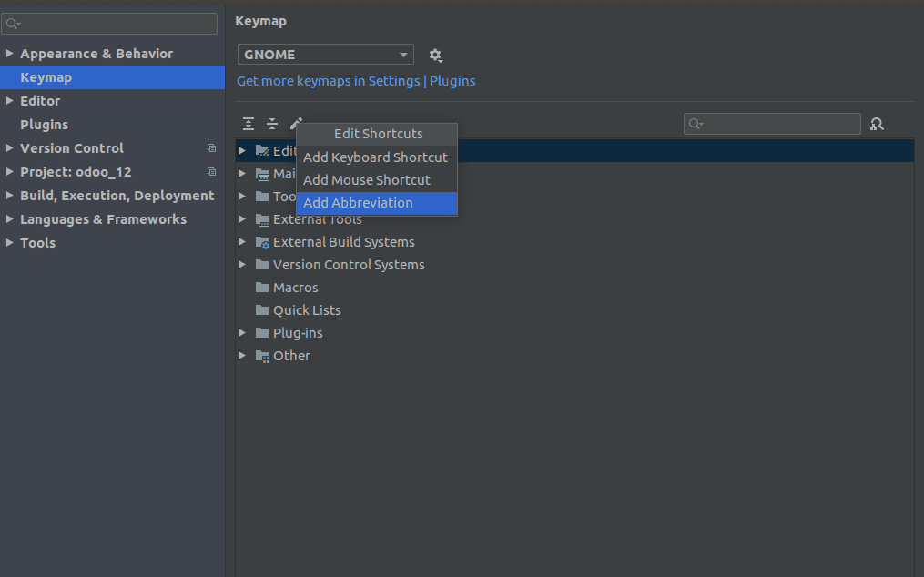Expand the Other tree node
The height and width of the screenshot is (577, 924).
[241, 356]
